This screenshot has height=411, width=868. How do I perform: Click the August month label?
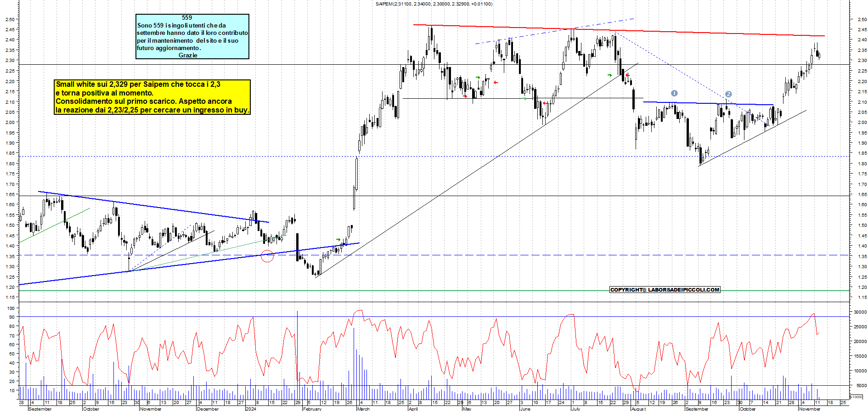coord(638,409)
